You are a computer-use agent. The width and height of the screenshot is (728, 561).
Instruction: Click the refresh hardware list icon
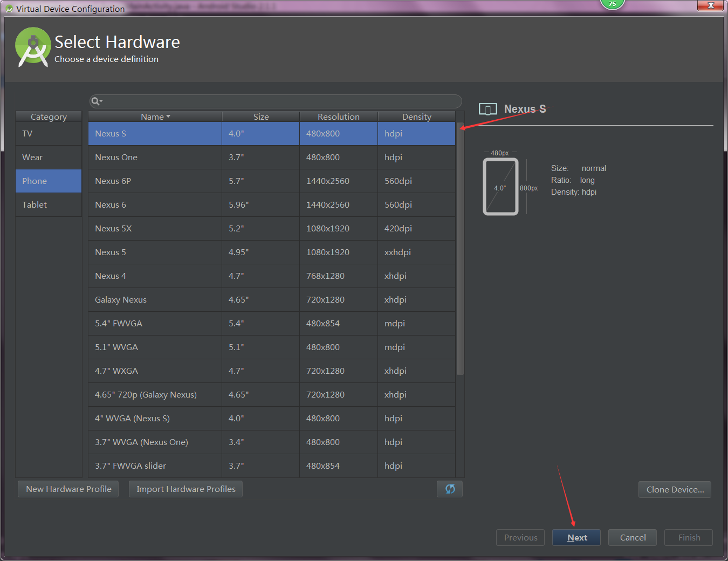point(450,489)
